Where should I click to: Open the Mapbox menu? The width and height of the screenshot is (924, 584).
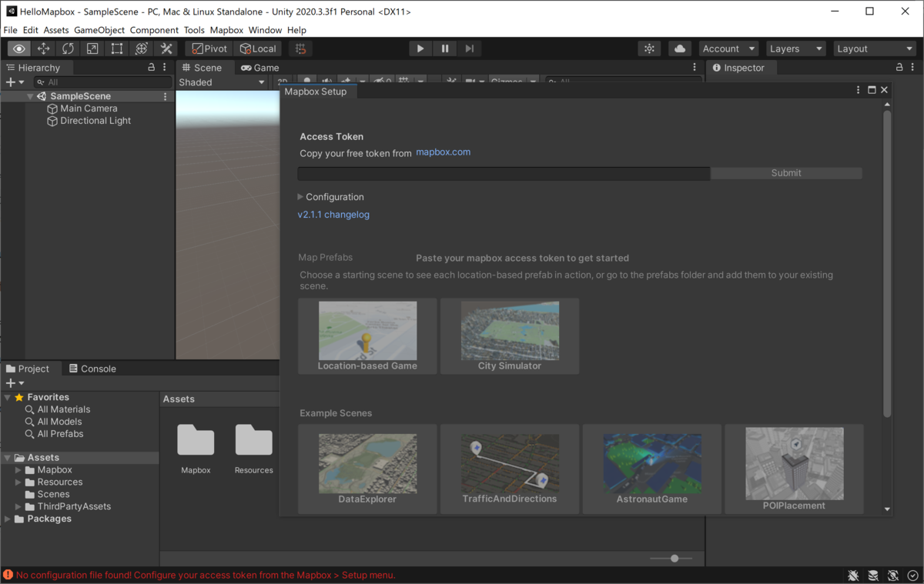(x=226, y=30)
